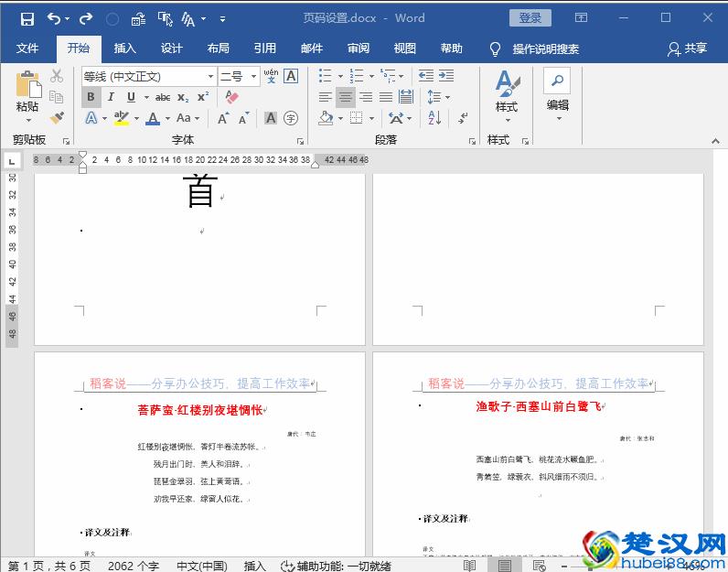Toggle superscript formatting
Image resolution: width=728 pixels, height=572 pixels.
[x=203, y=97]
